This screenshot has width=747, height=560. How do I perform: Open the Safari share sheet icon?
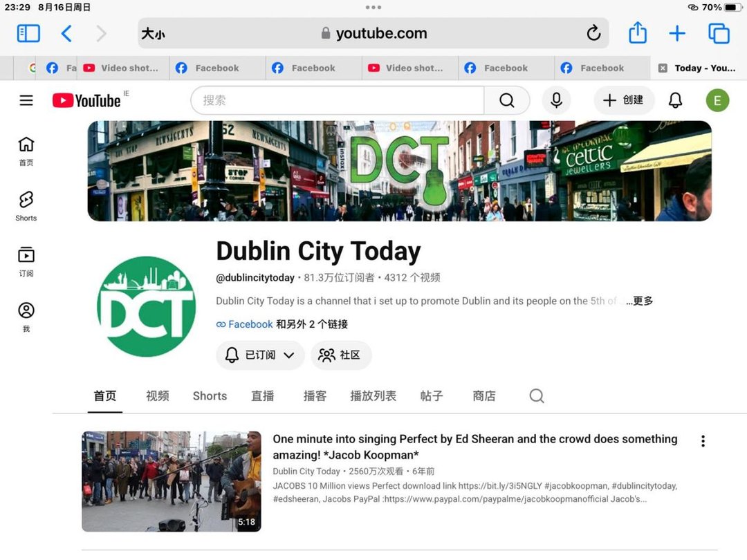(638, 32)
